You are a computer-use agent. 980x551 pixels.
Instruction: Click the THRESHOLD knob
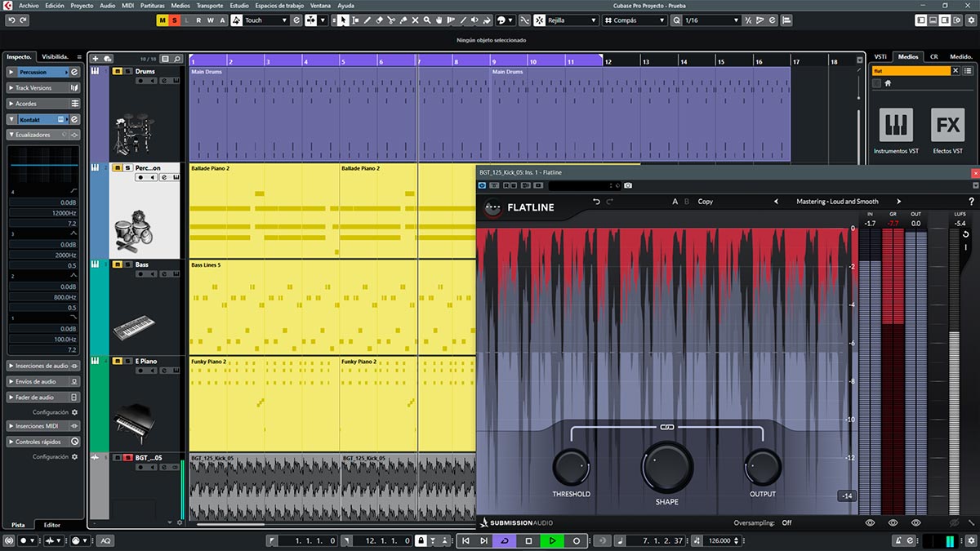571,467
